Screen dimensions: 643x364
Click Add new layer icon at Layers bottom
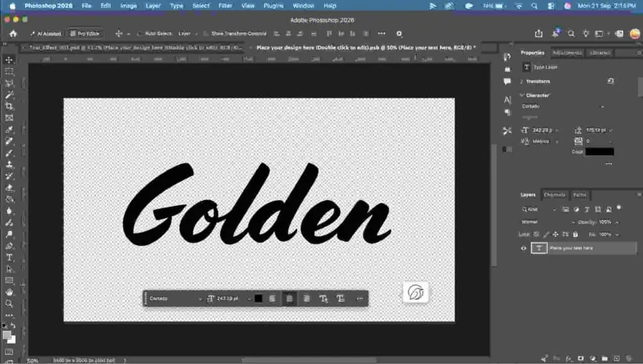click(x=617, y=358)
